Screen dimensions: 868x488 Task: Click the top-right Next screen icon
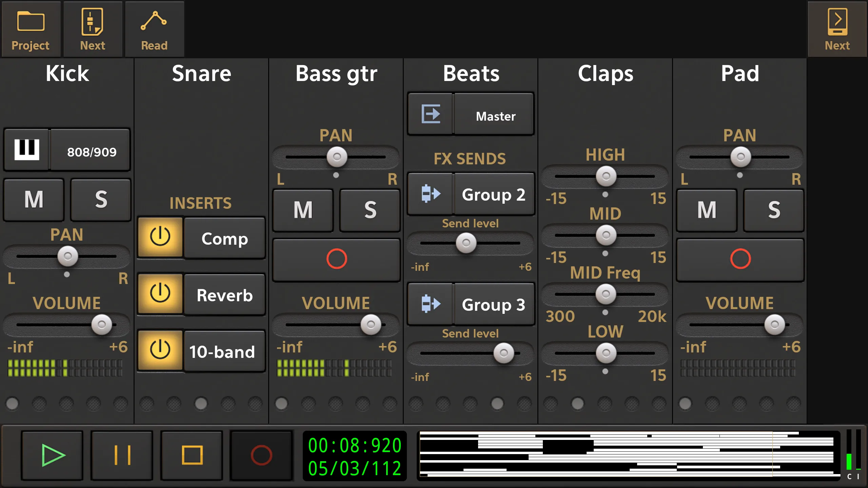click(837, 29)
